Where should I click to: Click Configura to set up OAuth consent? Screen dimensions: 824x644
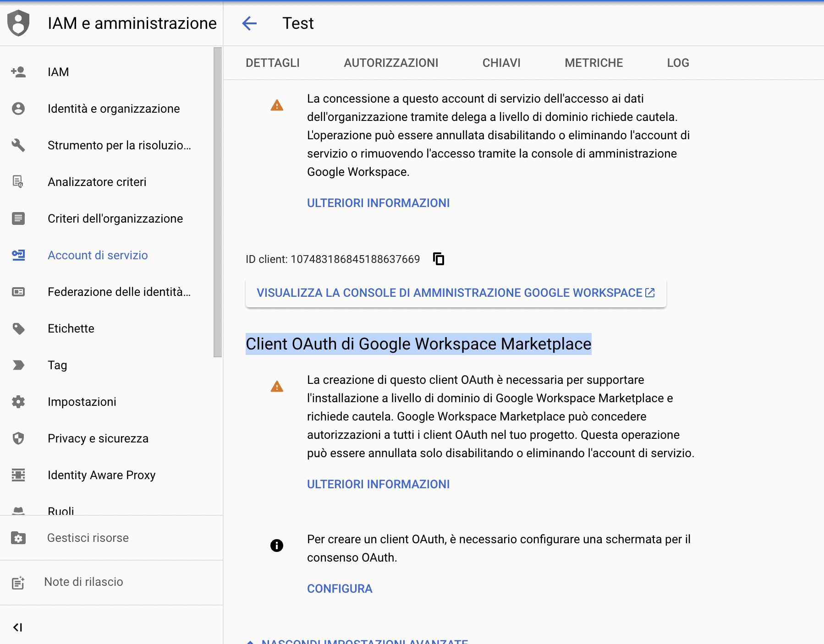tap(340, 589)
